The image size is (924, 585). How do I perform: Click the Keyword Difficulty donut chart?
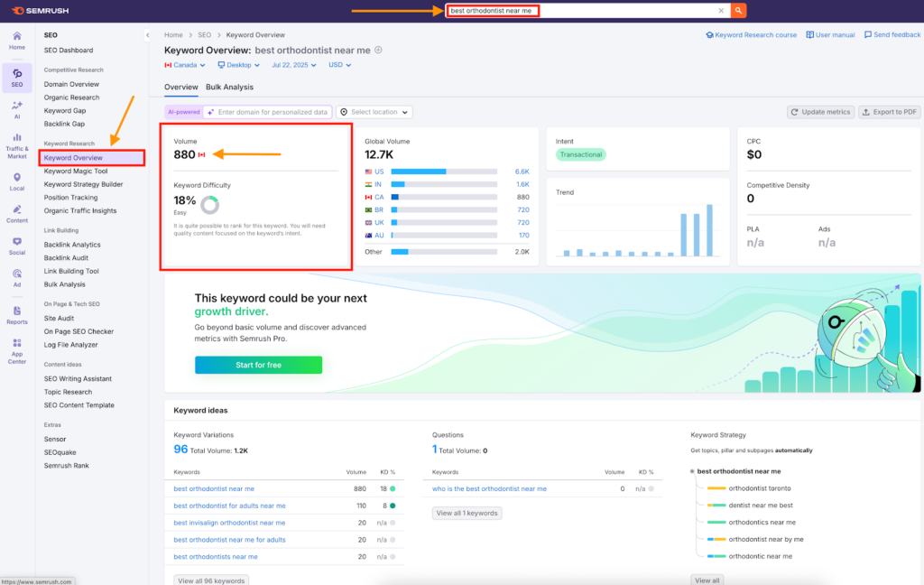click(x=209, y=205)
